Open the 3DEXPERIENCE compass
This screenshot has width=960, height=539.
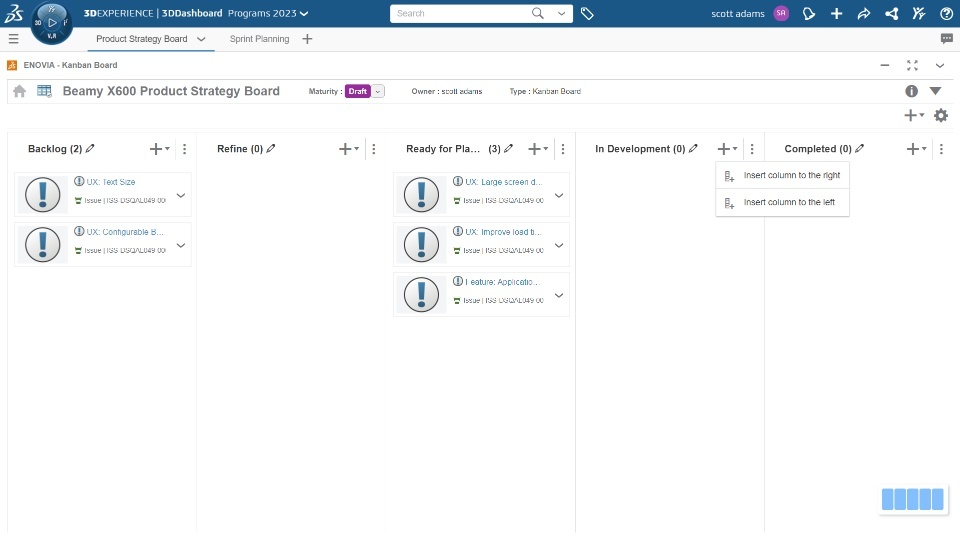click(52, 21)
